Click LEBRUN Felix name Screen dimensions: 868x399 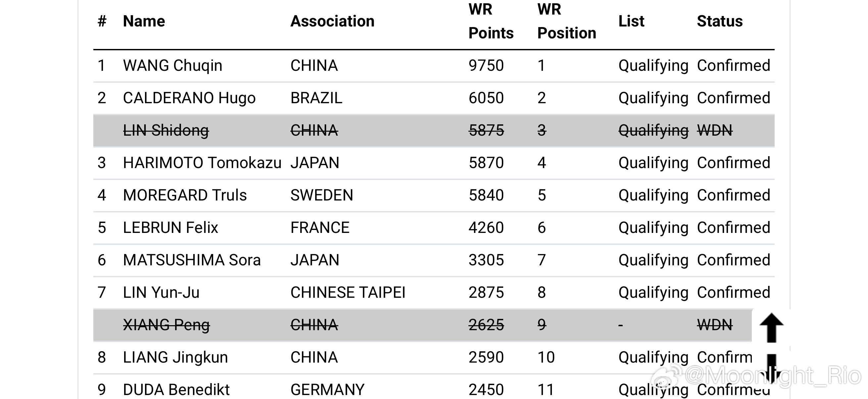click(x=170, y=228)
